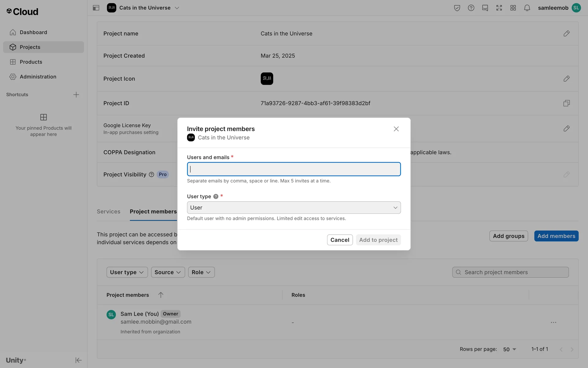
Task: Expand the User type select in dialog
Action: pos(294,208)
